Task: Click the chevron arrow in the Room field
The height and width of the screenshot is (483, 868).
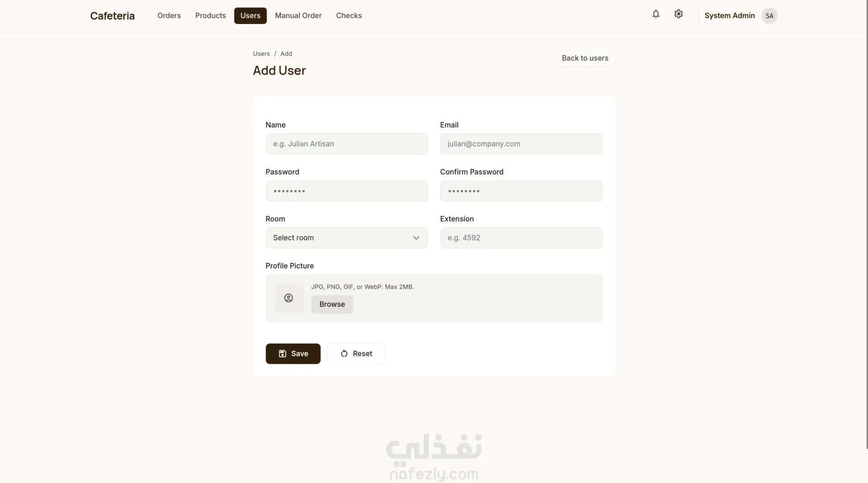Action: tap(416, 238)
